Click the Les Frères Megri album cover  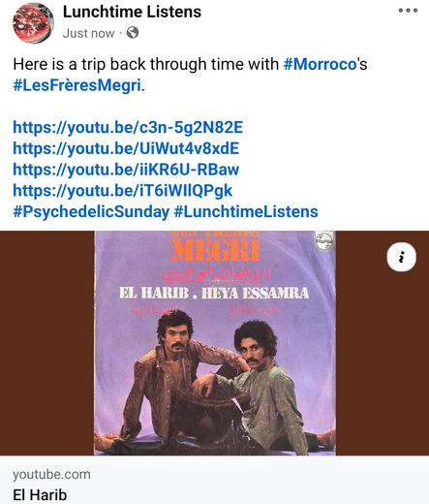(x=215, y=343)
